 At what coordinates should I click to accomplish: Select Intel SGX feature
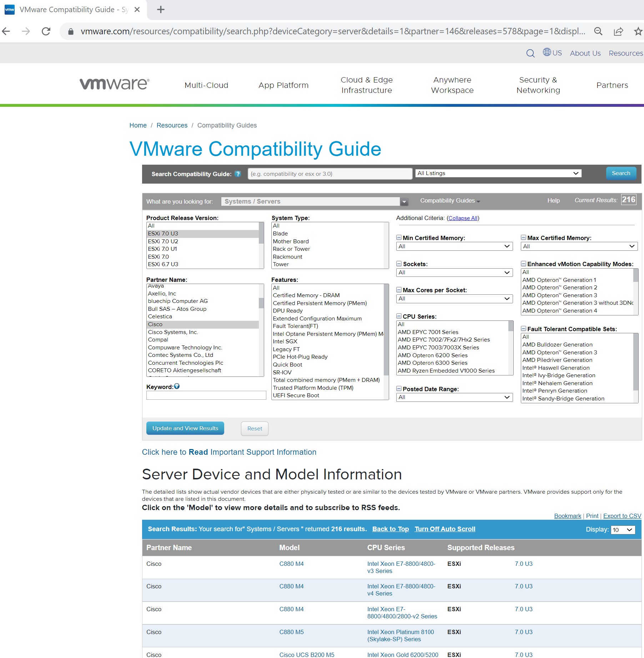pyautogui.click(x=327, y=342)
